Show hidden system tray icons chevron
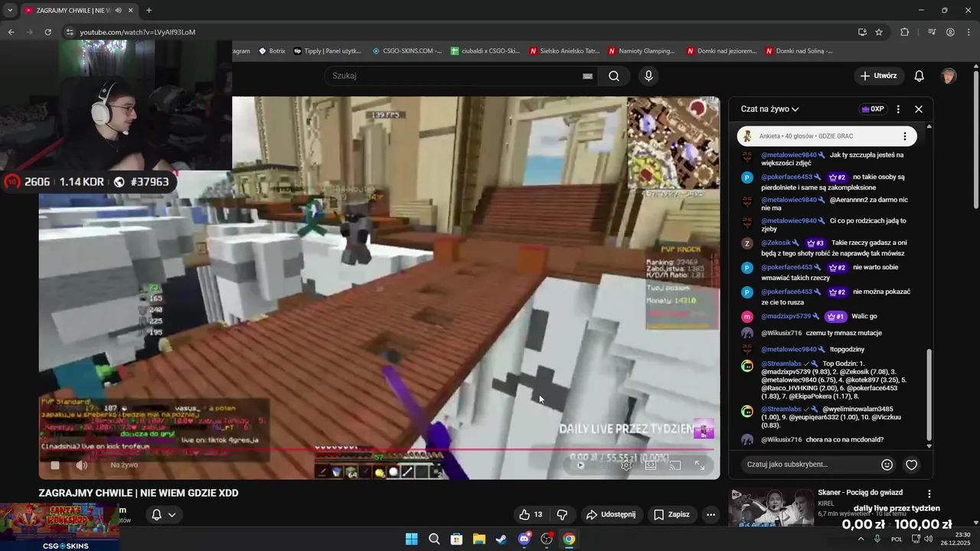 pyautogui.click(x=861, y=539)
